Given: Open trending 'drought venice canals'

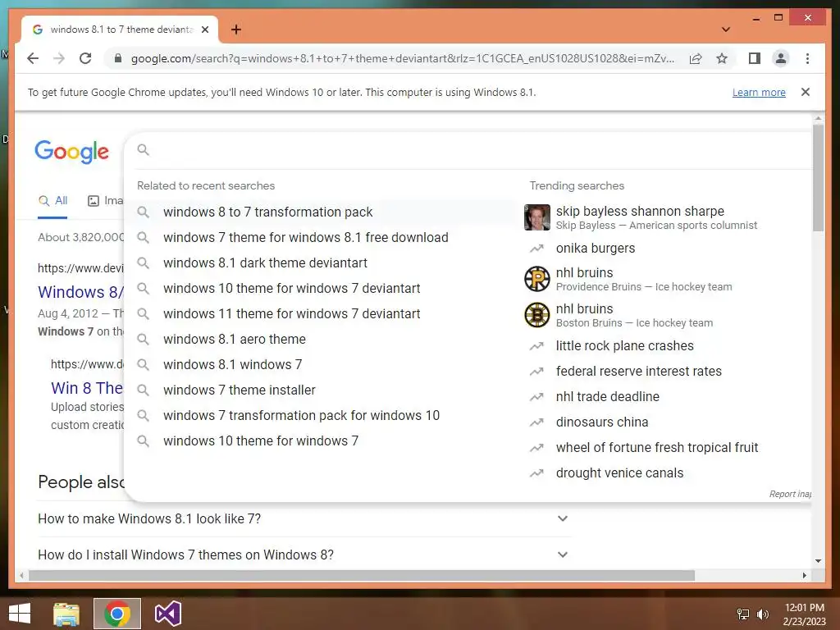Looking at the screenshot, I should tap(620, 473).
